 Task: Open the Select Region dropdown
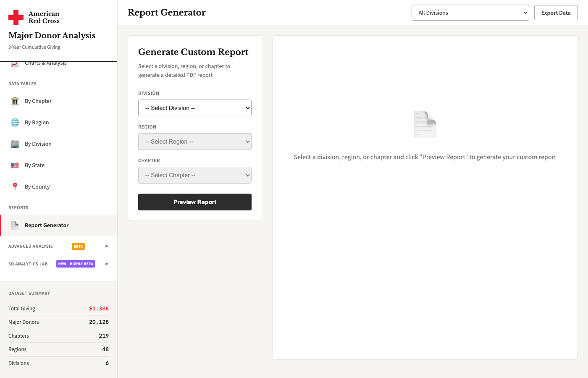click(195, 142)
